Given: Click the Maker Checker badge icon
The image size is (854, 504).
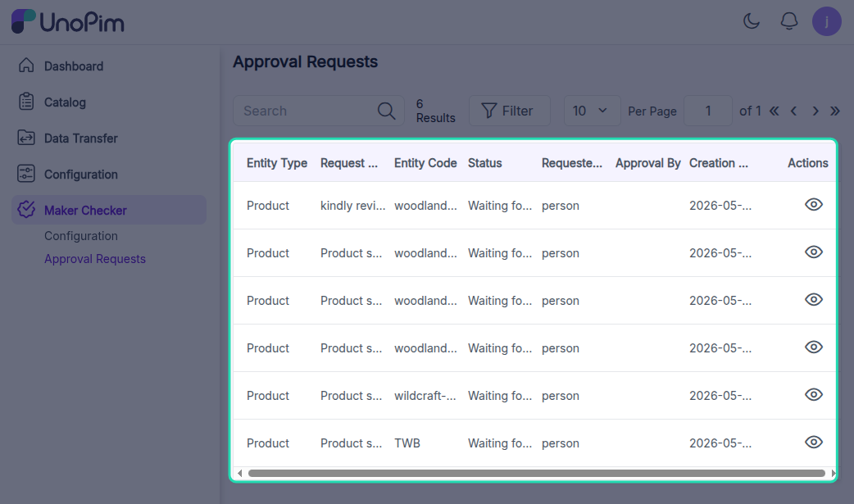Looking at the screenshot, I should (x=26, y=209).
